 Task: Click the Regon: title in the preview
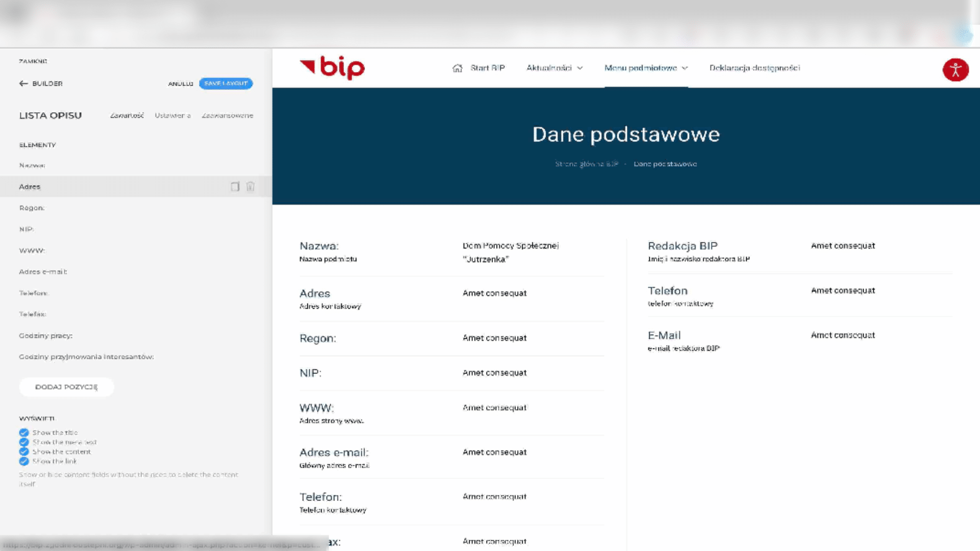point(317,339)
